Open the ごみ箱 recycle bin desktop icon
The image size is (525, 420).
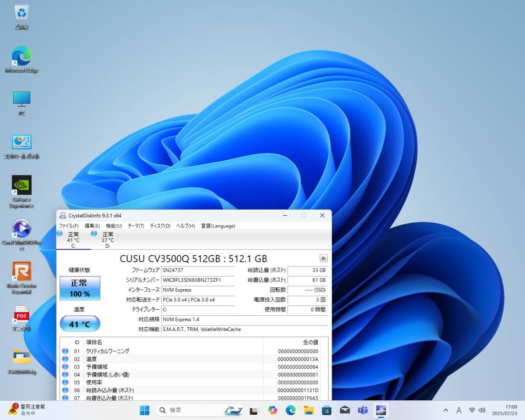21,17
